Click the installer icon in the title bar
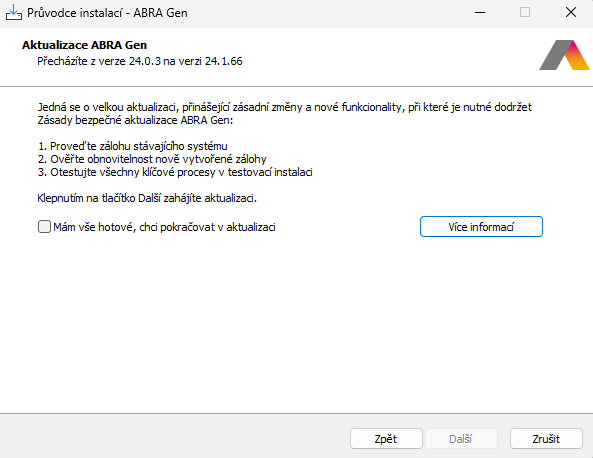Viewport: 593px width, 458px height. (x=14, y=12)
